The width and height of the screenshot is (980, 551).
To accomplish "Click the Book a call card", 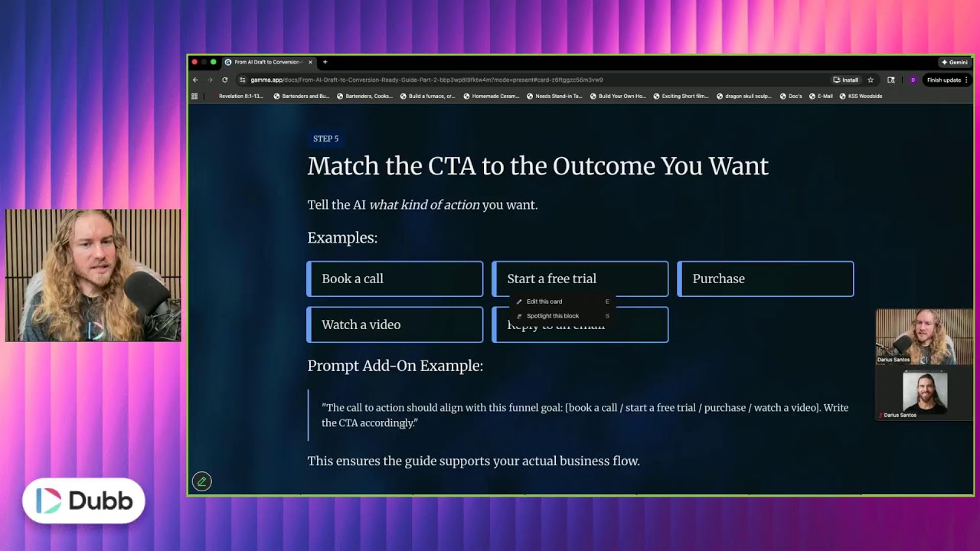I will coord(395,279).
